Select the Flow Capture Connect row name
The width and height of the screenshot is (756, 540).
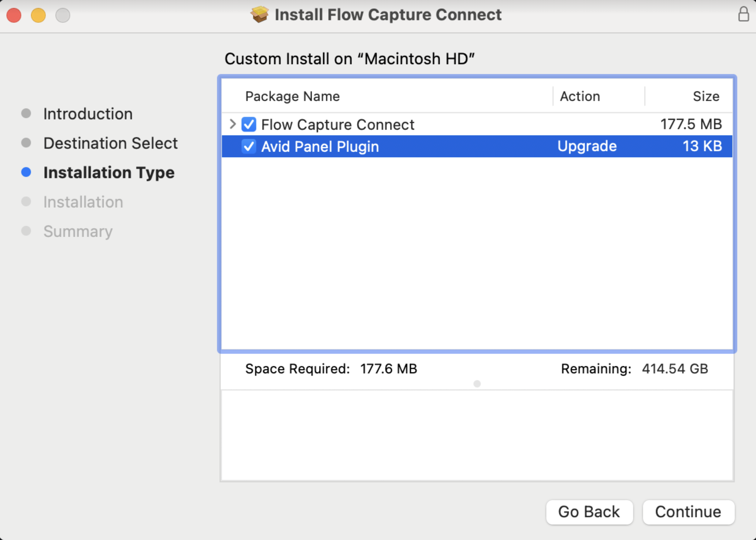[x=338, y=125]
